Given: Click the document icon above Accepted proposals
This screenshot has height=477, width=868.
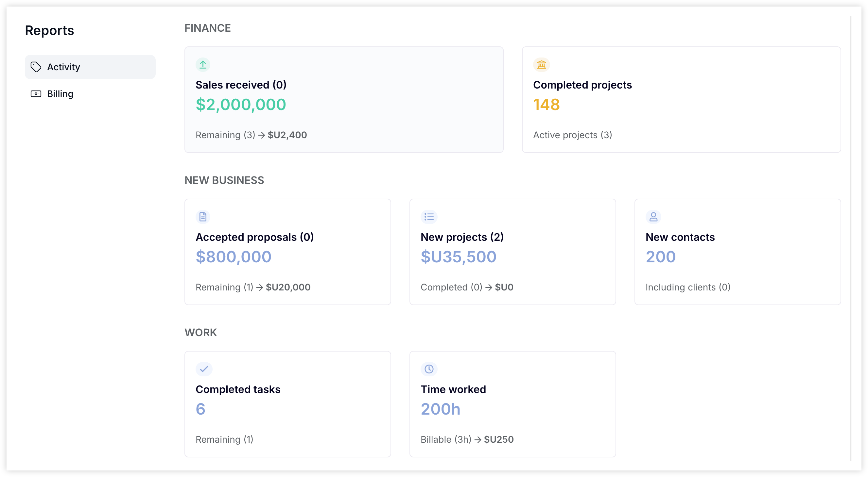Looking at the screenshot, I should click(x=203, y=217).
